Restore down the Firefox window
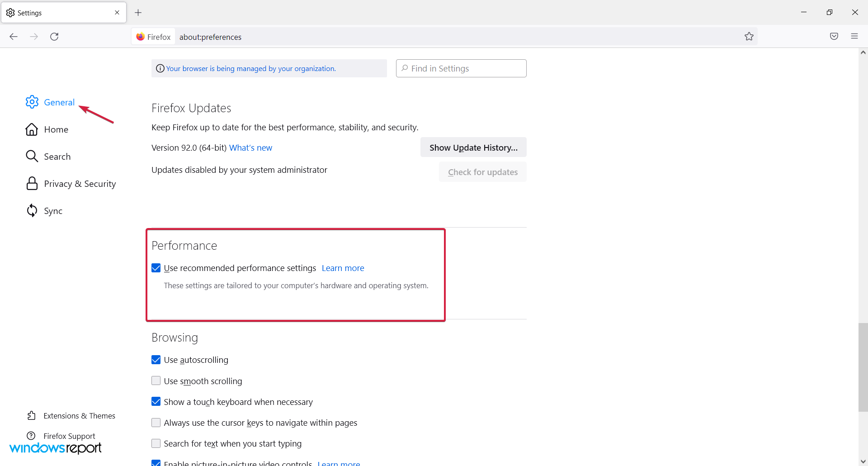The image size is (868, 466). point(830,12)
